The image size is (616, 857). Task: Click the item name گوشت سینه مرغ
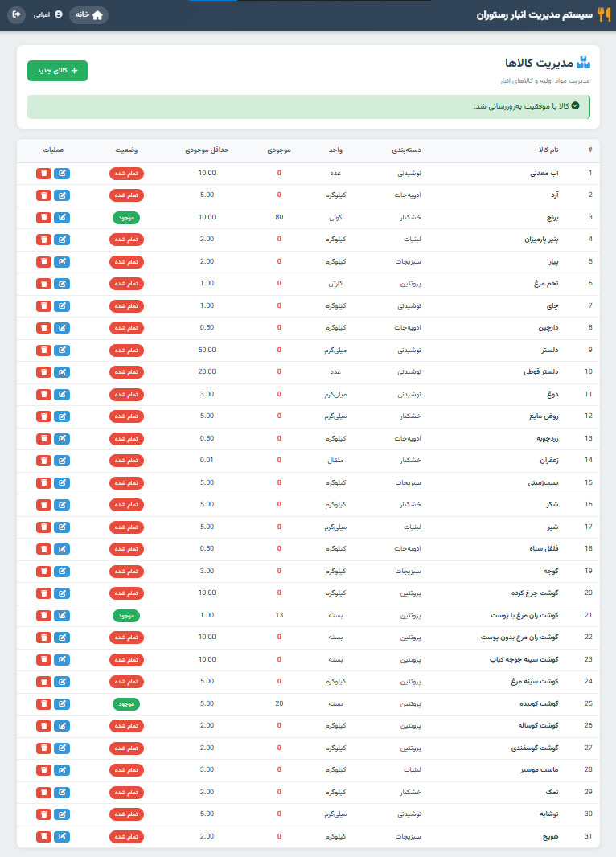pos(535,682)
